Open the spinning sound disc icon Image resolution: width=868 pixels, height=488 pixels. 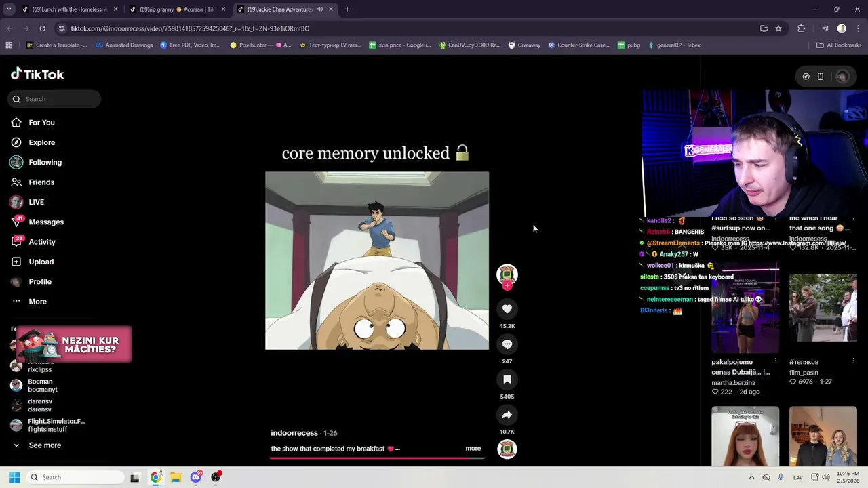[x=507, y=449]
